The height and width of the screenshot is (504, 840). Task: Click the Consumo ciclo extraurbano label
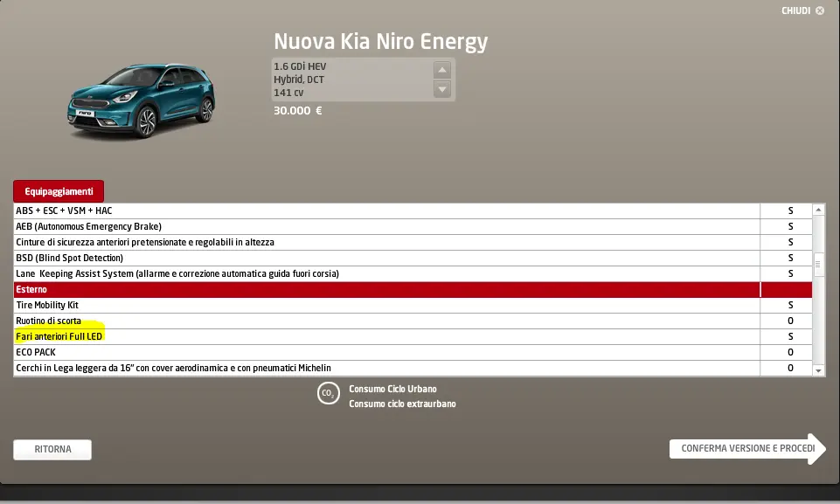(x=402, y=404)
